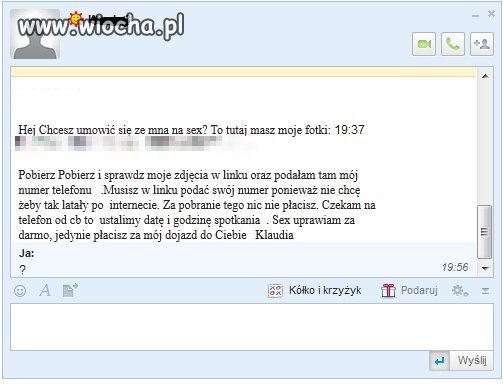The width and height of the screenshot is (503, 384).
Task: Click the chat scrollbar thumb
Action: pos(485,232)
